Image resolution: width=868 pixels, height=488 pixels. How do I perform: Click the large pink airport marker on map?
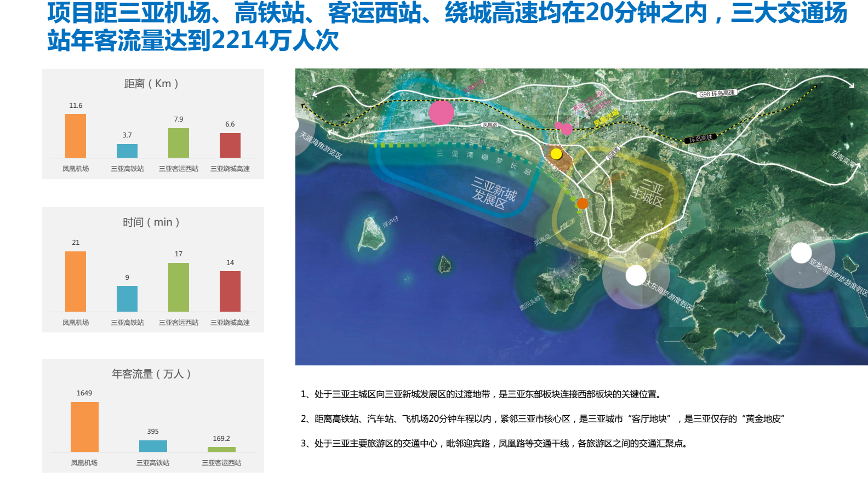coord(441,112)
